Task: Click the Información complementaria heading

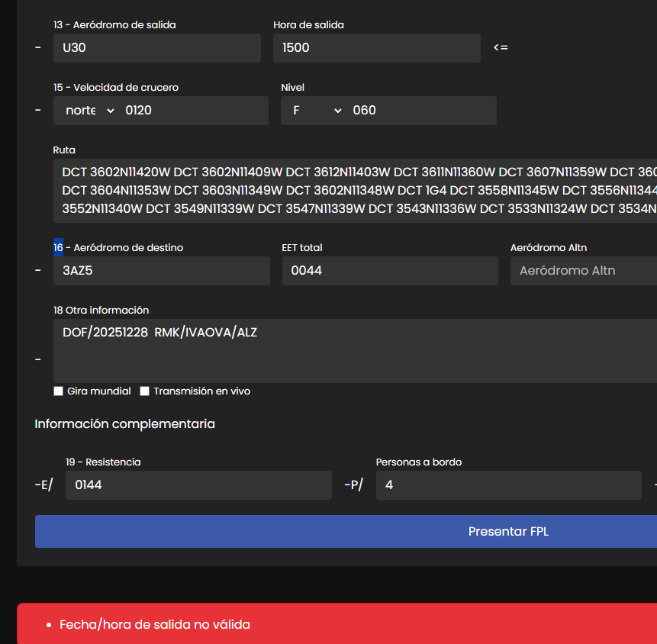Action: 124,424
